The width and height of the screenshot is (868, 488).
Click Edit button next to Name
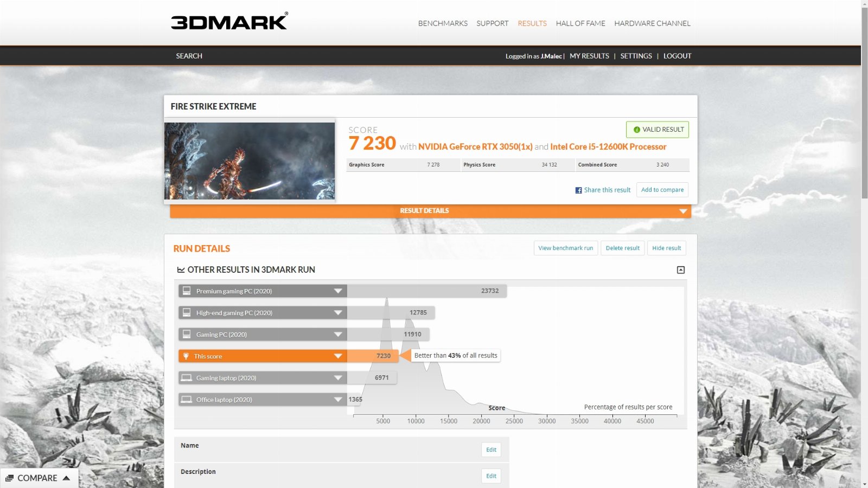point(491,450)
